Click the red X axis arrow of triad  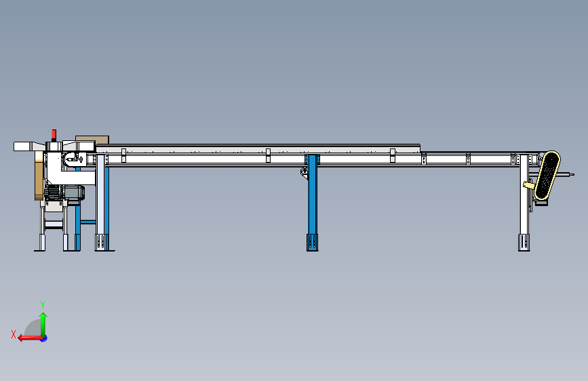point(30,338)
